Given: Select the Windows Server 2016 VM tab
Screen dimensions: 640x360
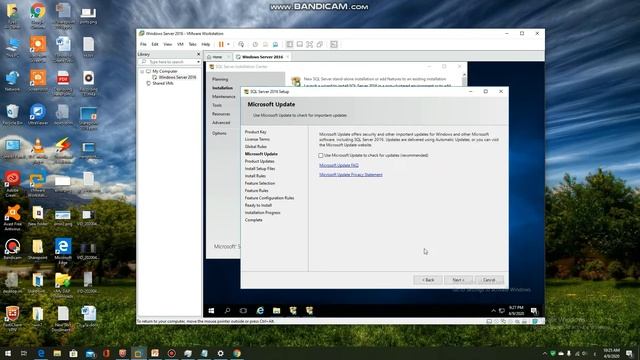Looking at the screenshot, I should pos(262,57).
